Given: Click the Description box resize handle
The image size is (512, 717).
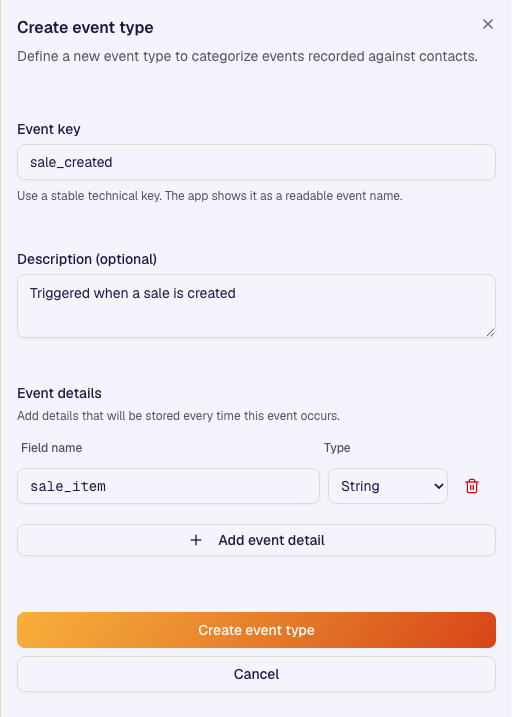Looking at the screenshot, I should (490, 332).
